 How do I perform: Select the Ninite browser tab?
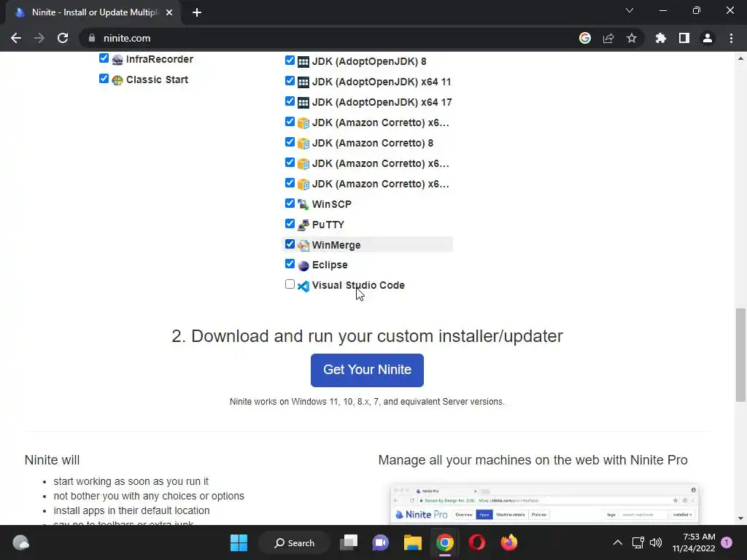coord(93,12)
